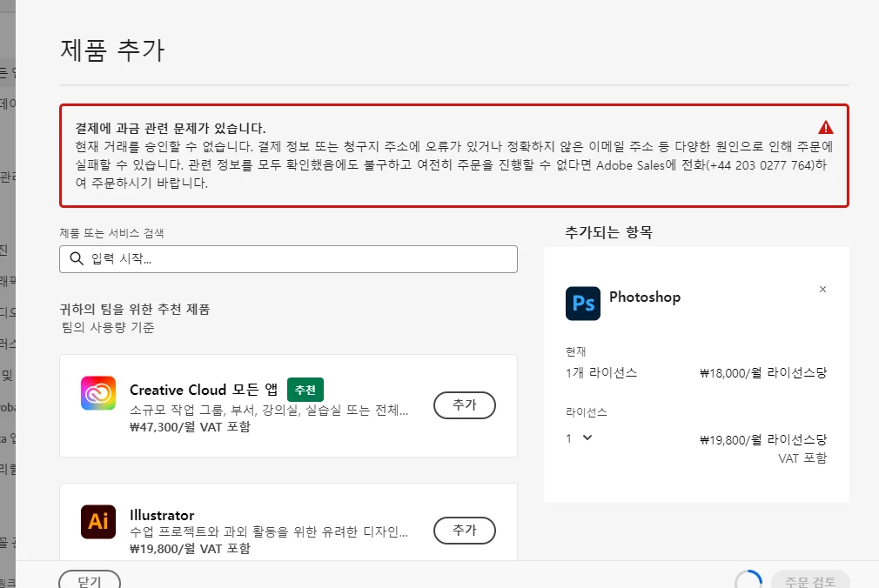
Task: Click the Illustrator ₩19,800/월 VAT 포함 price
Action: (x=190, y=548)
